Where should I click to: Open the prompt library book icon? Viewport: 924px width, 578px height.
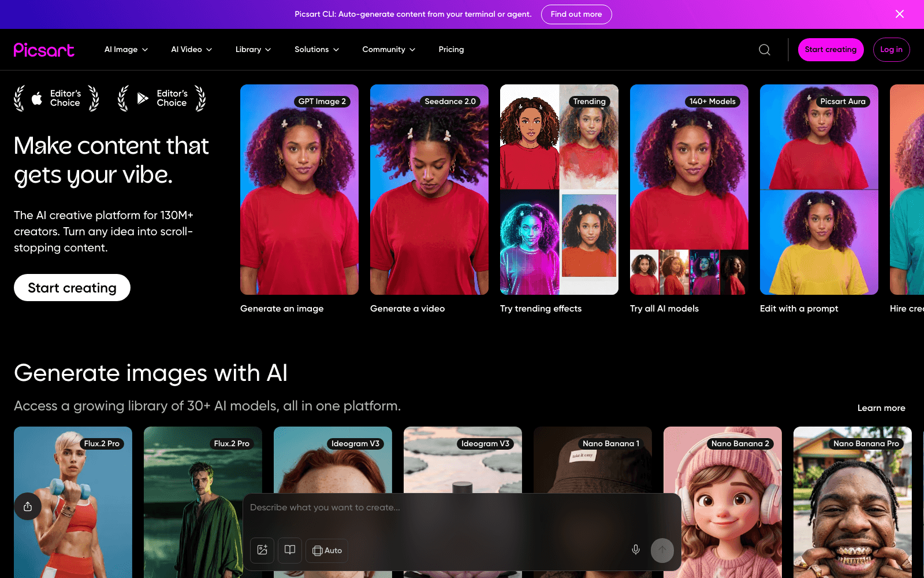pyautogui.click(x=290, y=550)
